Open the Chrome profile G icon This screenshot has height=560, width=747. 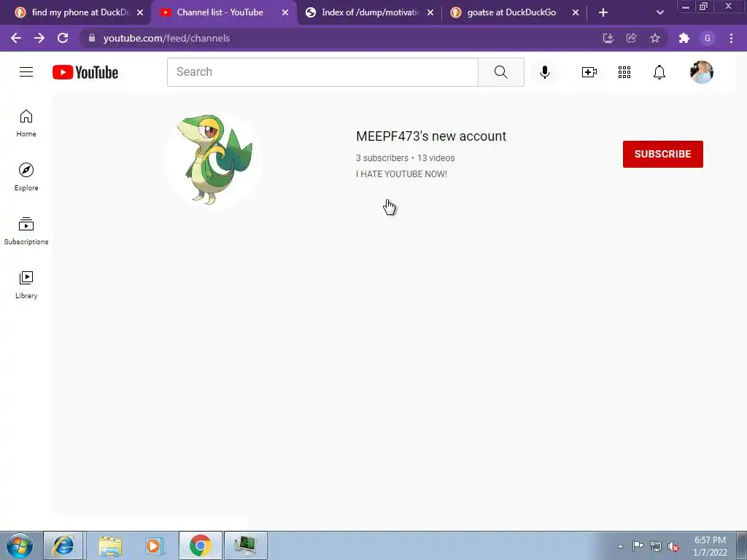click(x=708, y=38)
